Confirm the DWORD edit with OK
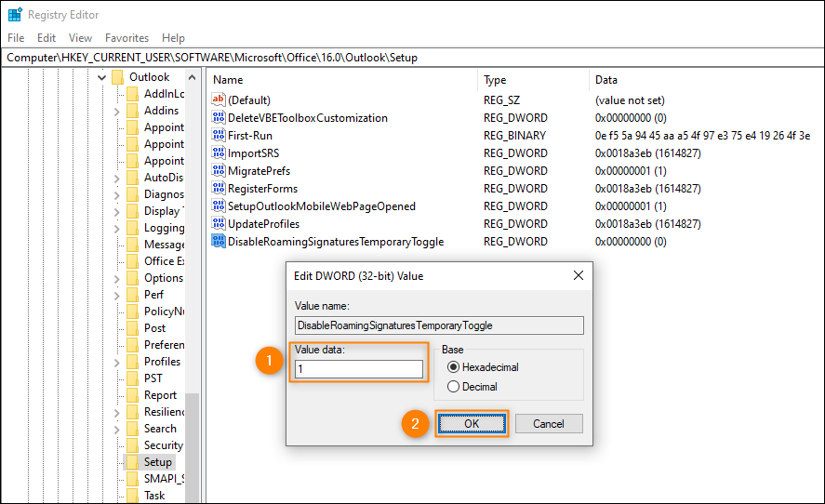 point(472,423)
